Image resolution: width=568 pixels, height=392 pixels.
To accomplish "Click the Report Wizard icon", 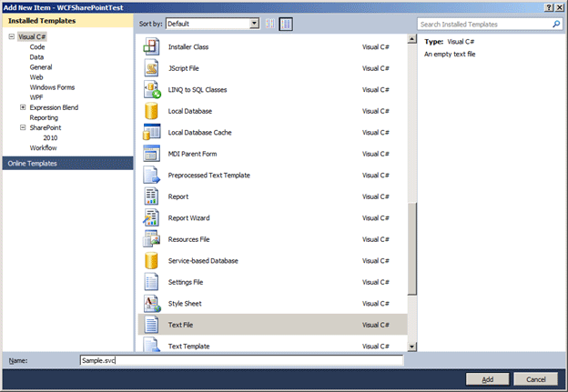I will [151, 217].
